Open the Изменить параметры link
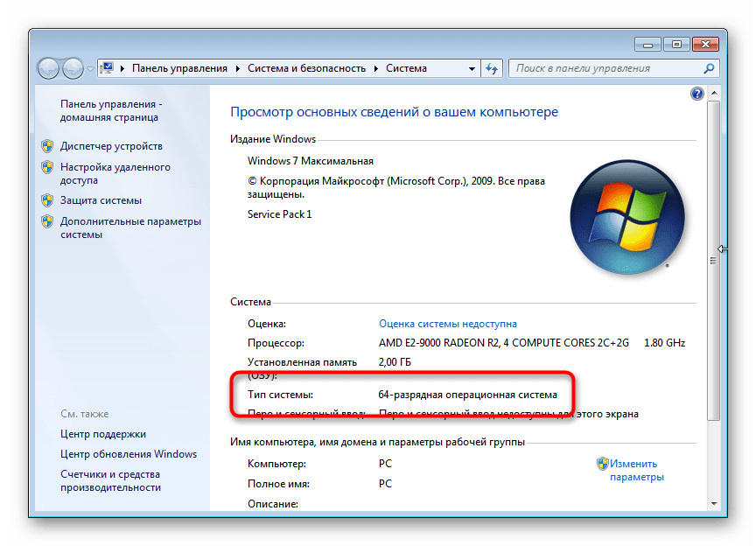 point(636,471)
